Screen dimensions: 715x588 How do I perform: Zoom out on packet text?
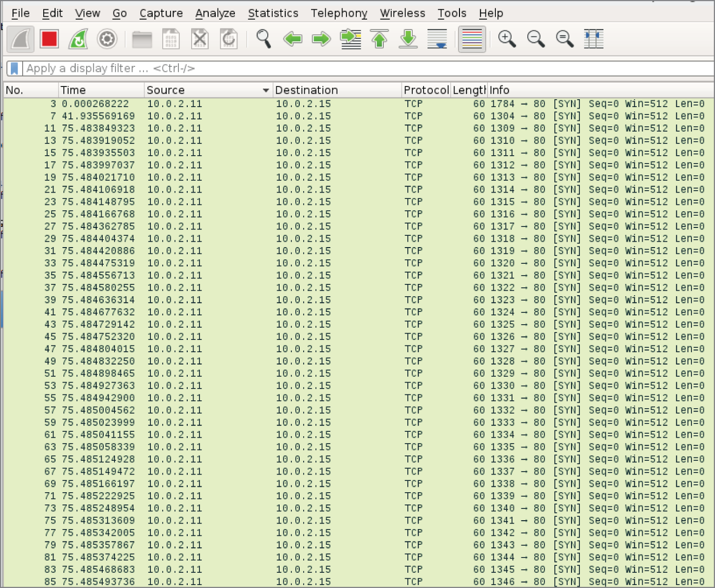(536, 39)
